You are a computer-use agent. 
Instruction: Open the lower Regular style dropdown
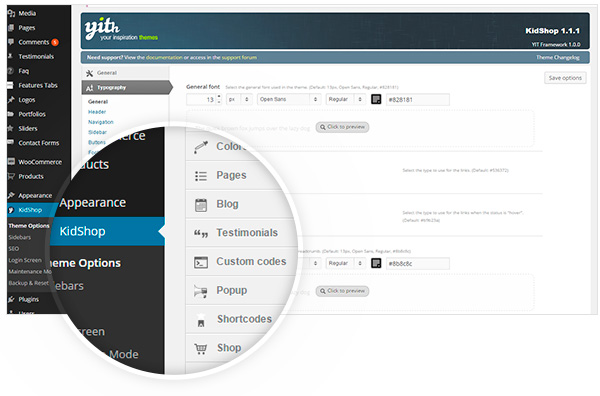point(346,263)
